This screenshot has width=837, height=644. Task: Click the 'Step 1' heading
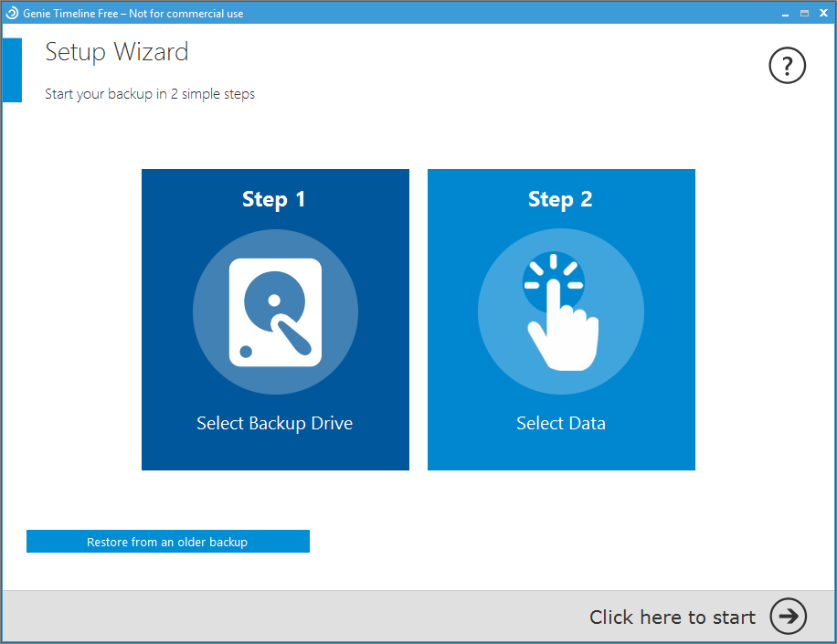pos(273,199)
